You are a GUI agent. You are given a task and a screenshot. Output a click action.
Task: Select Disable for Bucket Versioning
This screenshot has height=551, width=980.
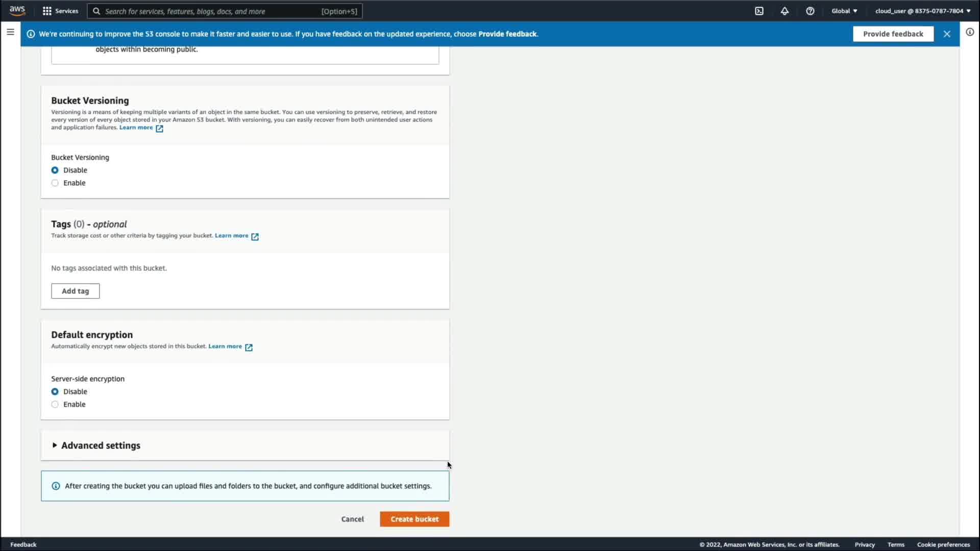point(55,170)
